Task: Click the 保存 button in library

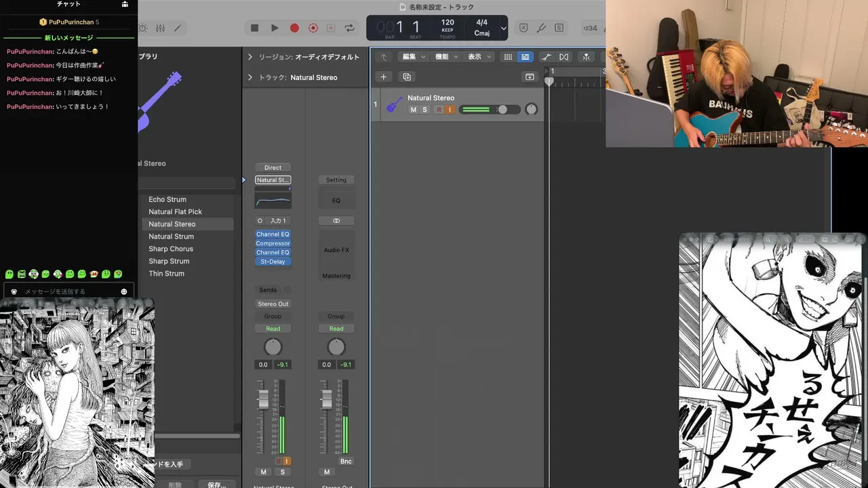Action: tap(216, 485)
